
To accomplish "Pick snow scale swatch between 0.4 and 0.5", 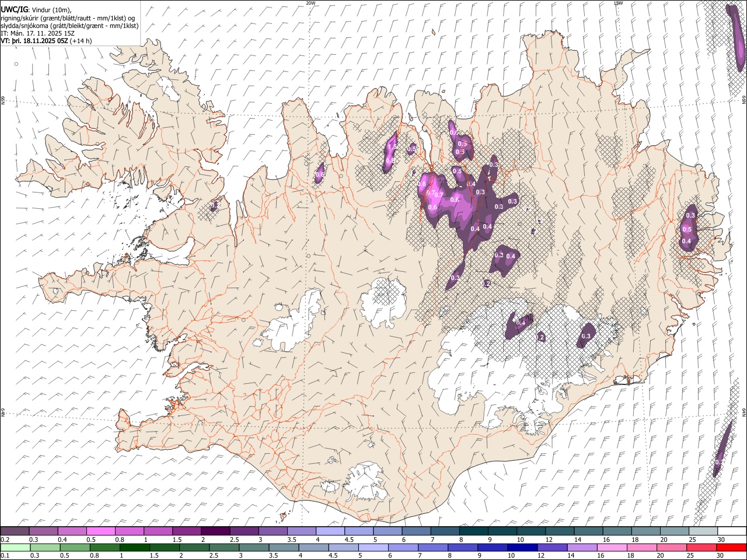I will pyautogui.click(x=73, y=531).
